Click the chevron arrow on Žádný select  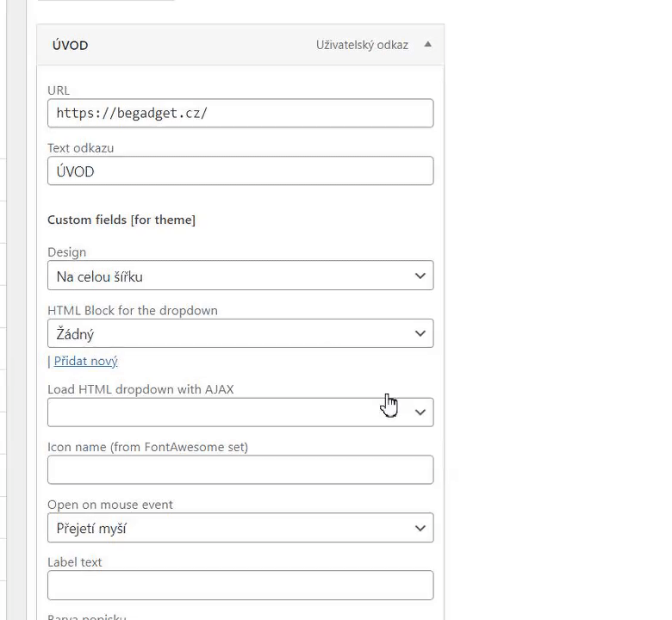point(420,334)
